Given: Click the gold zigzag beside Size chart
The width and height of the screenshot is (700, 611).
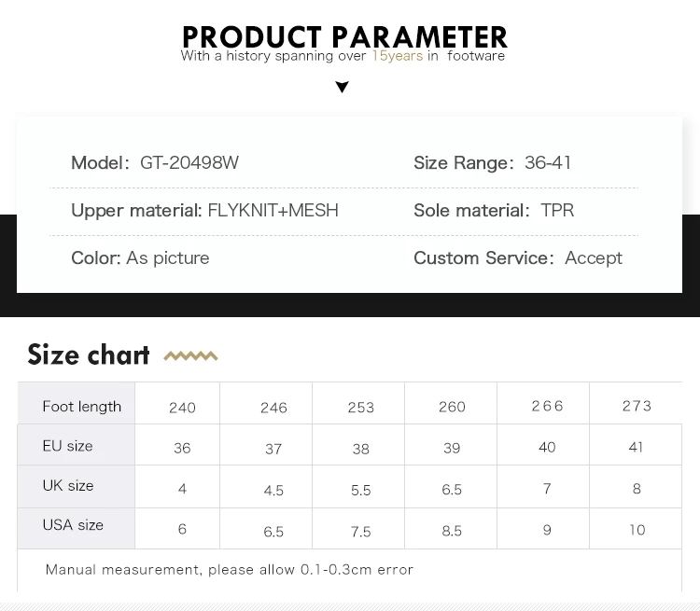Looking at the screenshot, I should [x=190, y=356].
